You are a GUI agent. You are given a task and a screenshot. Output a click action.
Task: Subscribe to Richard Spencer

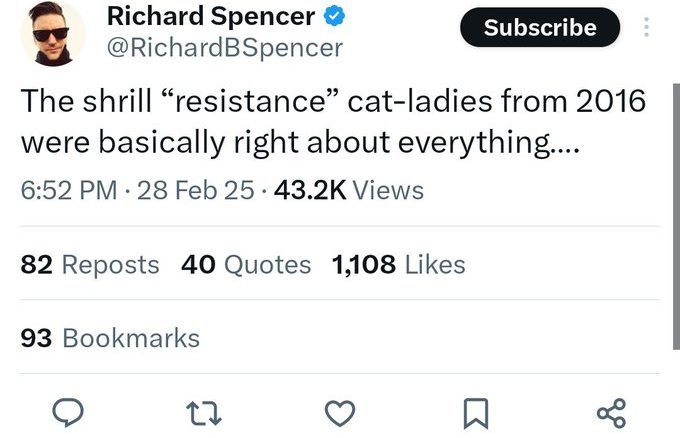540,27
